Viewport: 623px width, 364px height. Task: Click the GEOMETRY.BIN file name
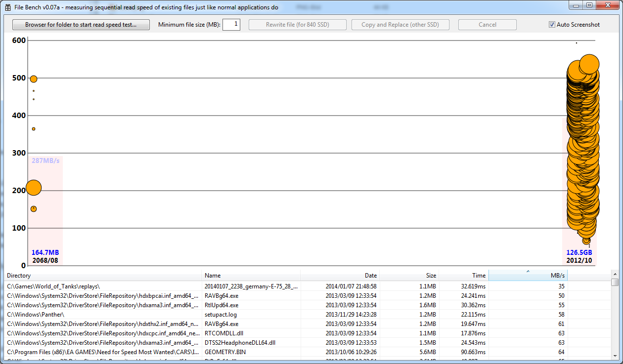point(225,352)
